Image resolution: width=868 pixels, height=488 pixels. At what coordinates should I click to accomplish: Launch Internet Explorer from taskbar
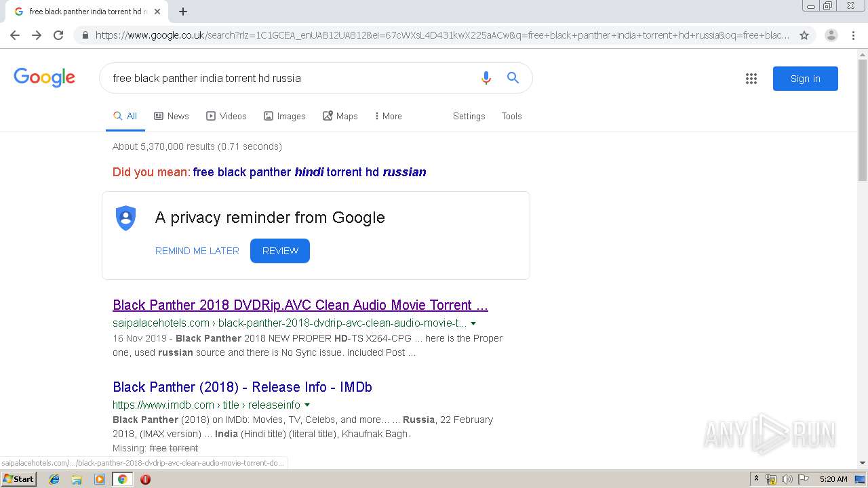54,479
